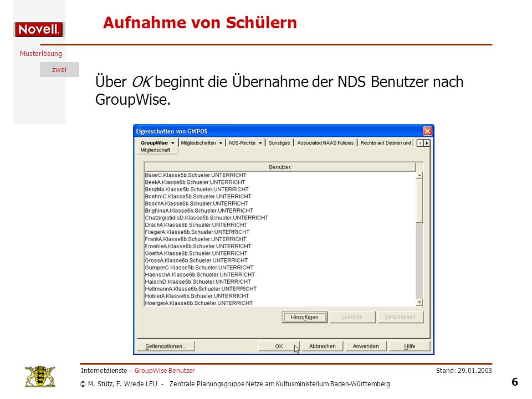Select user HoblerA.Klasse6b.Schueler.UNTERRICHT

197,296
